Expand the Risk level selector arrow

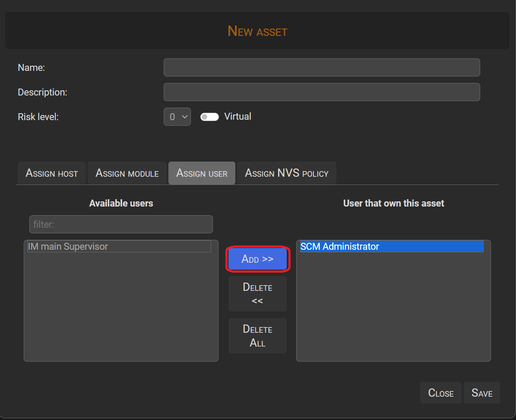pyautogui.click(x=185, y=117)
